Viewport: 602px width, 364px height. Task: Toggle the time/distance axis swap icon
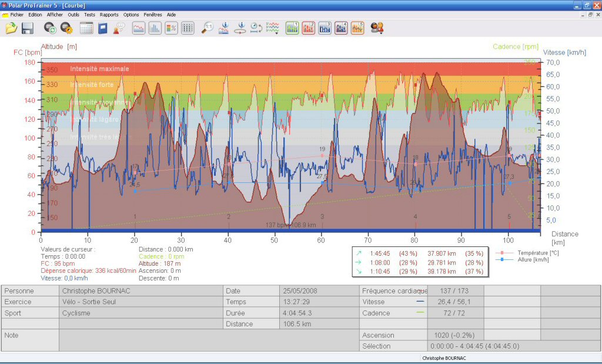[x=256, y=28]
